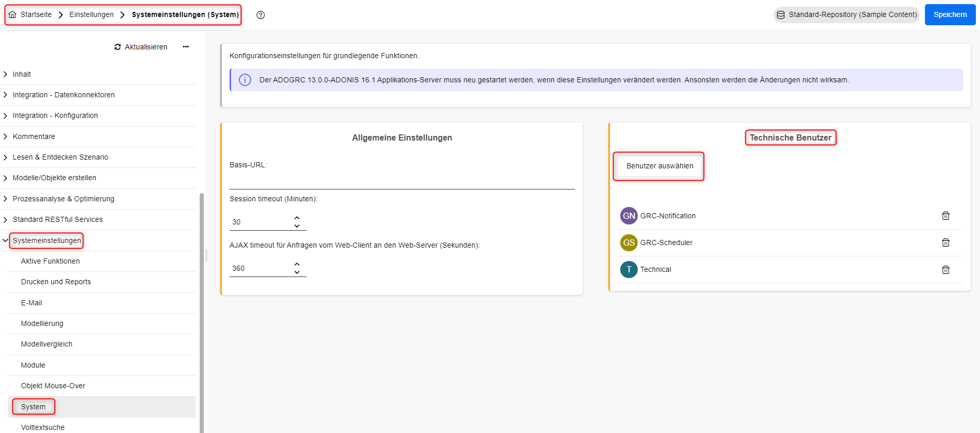The image size is (980, 433).
Task: Go to Einstellungen in breadcrumb
Action: click(x=92, y=14)
